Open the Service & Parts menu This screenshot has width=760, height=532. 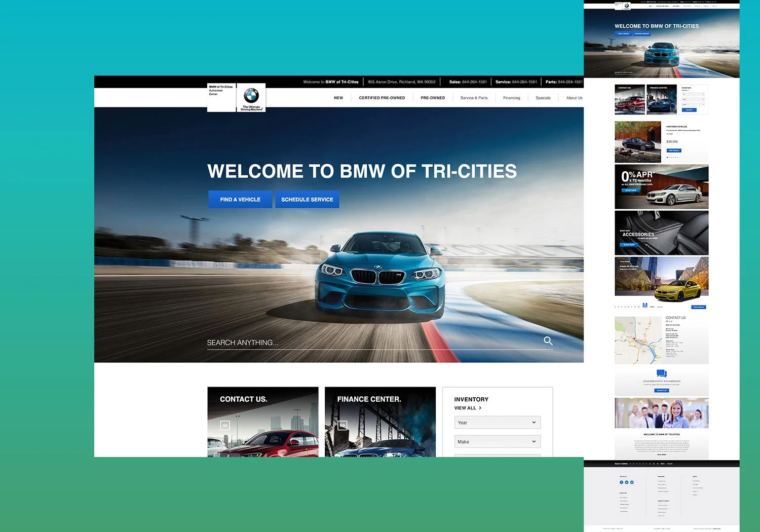474,98
